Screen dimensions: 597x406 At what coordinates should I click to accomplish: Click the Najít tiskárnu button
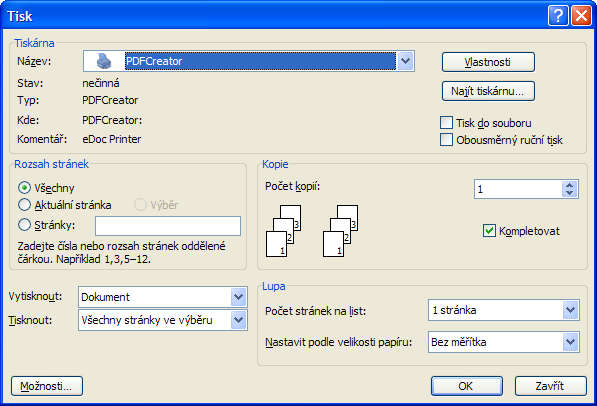[x=488, y=91]
